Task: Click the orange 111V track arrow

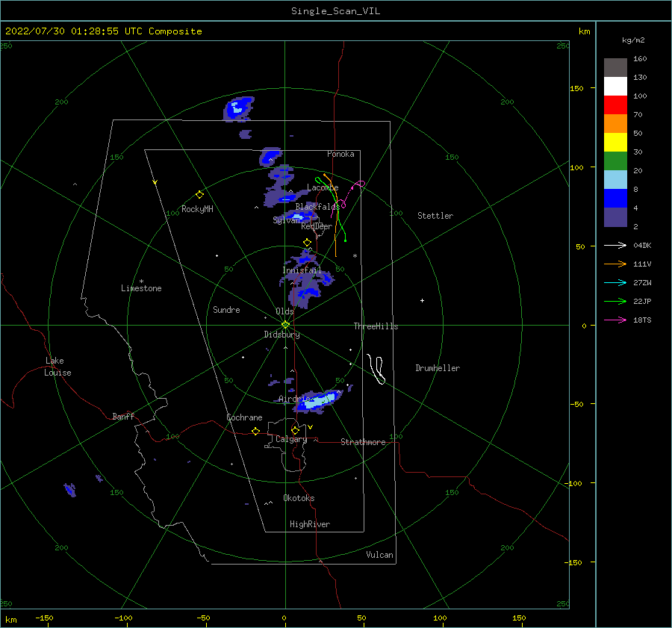Action: point(615,264)
